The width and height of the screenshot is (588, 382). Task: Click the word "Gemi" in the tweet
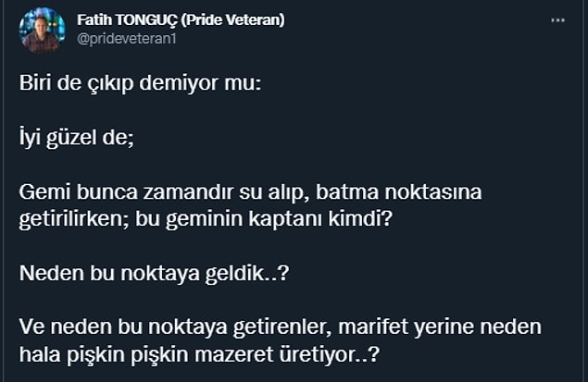(x=41, y=193)
